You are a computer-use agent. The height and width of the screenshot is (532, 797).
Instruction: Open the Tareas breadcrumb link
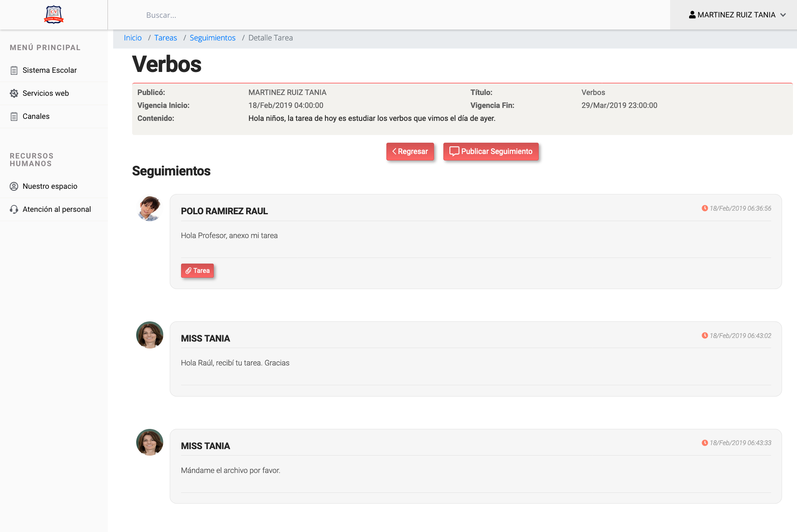coord(165,38)
